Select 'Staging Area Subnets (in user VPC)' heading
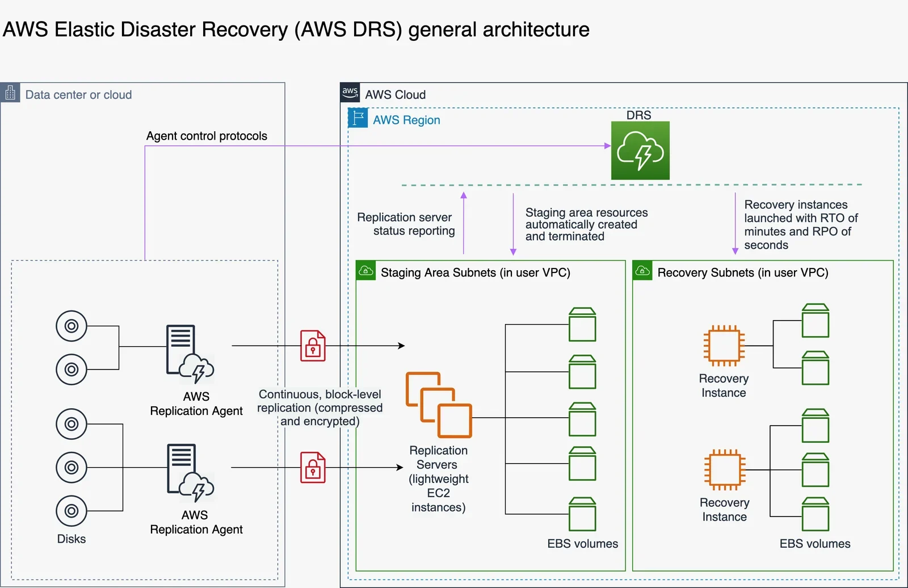This screenshot has height=588, width=908. click(476, 272)
